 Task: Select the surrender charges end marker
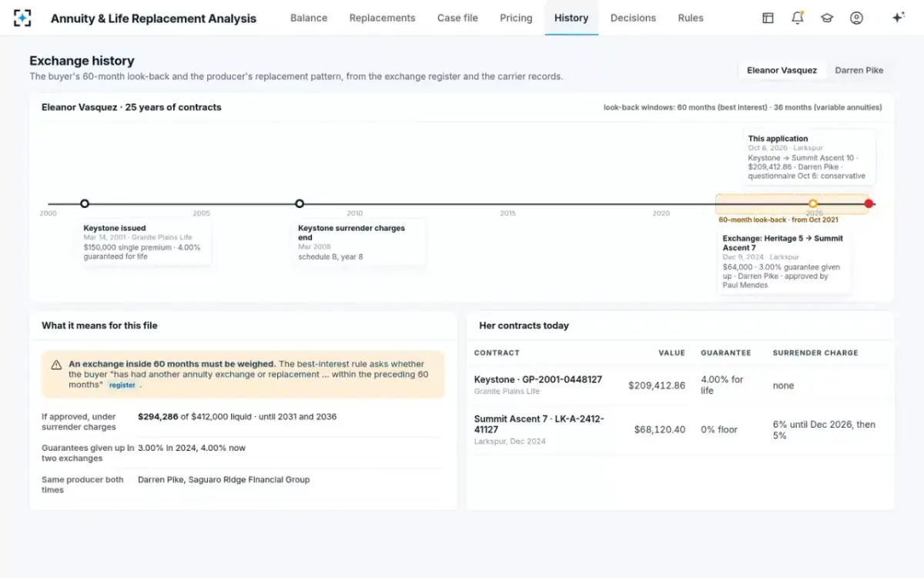pyautogui.click(x=300, y=203)
